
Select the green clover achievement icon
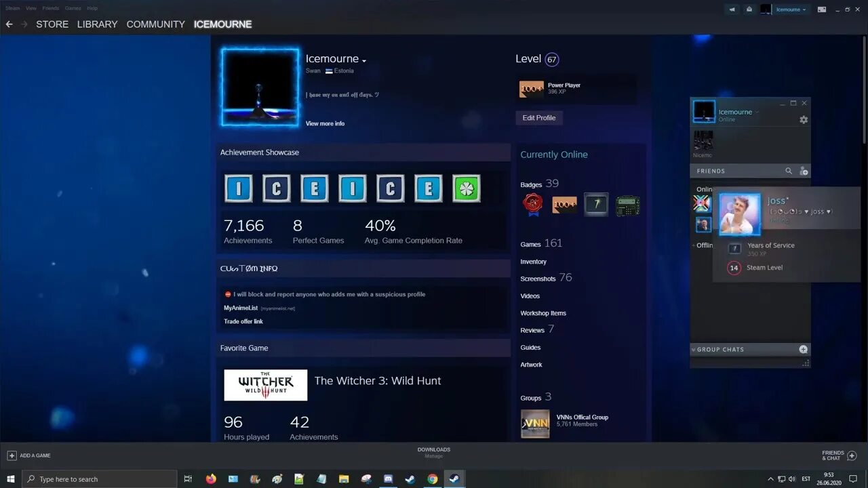point(467,188)
